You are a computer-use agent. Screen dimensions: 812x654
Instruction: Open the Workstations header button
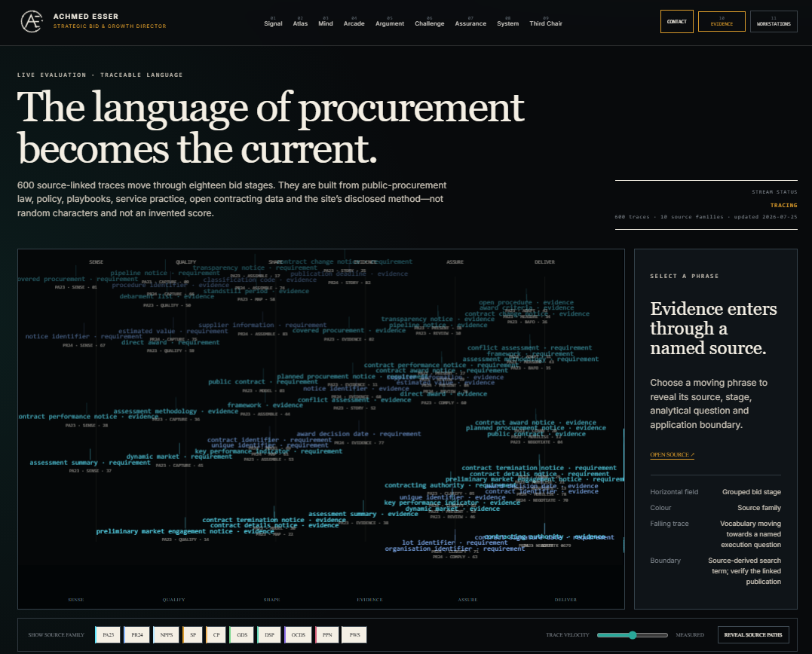click(x=774, y=22)
